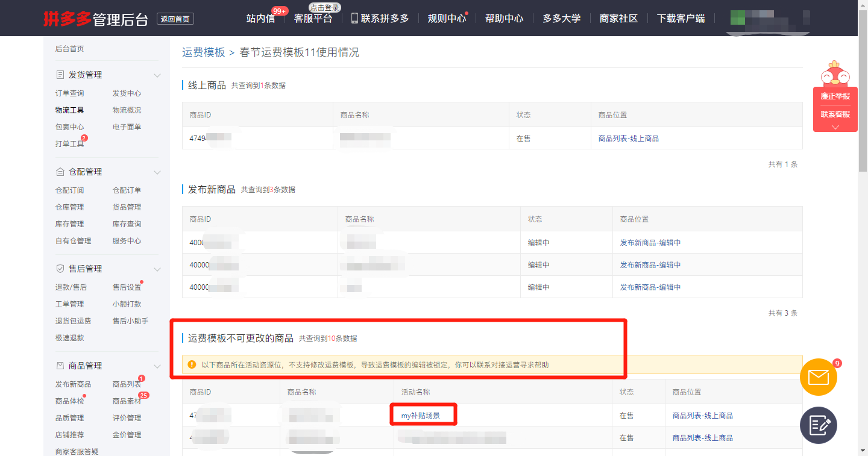Screen dimensions: 868x456
Task: Open 小额打款 in sidebar
Action: (x=127, y=304)
